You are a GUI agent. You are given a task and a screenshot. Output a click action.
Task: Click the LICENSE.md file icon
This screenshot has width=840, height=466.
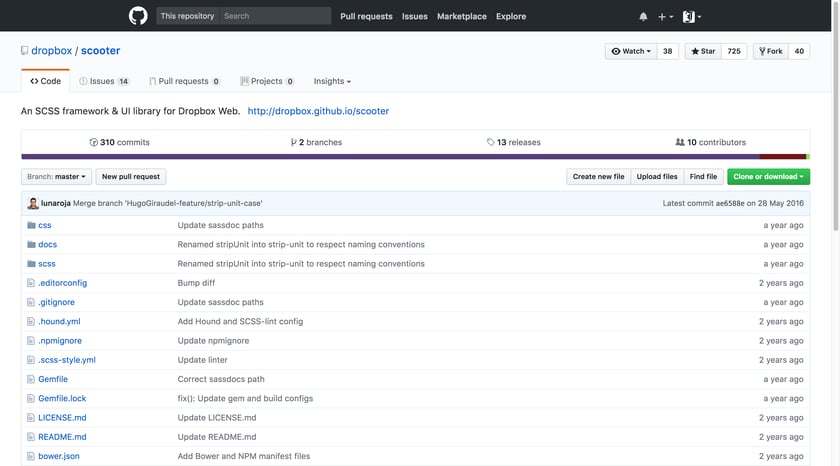31,418
